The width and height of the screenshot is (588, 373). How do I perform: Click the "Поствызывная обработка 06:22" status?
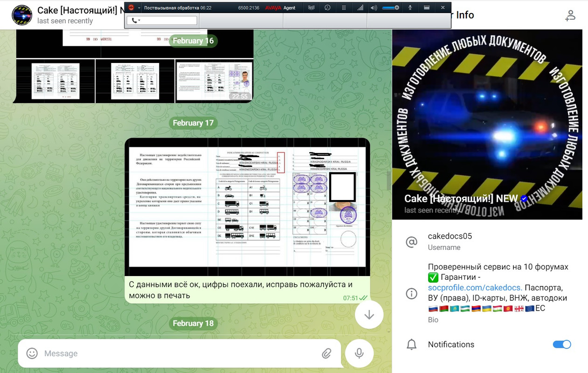pyautogui.click(x=178, y=8)
